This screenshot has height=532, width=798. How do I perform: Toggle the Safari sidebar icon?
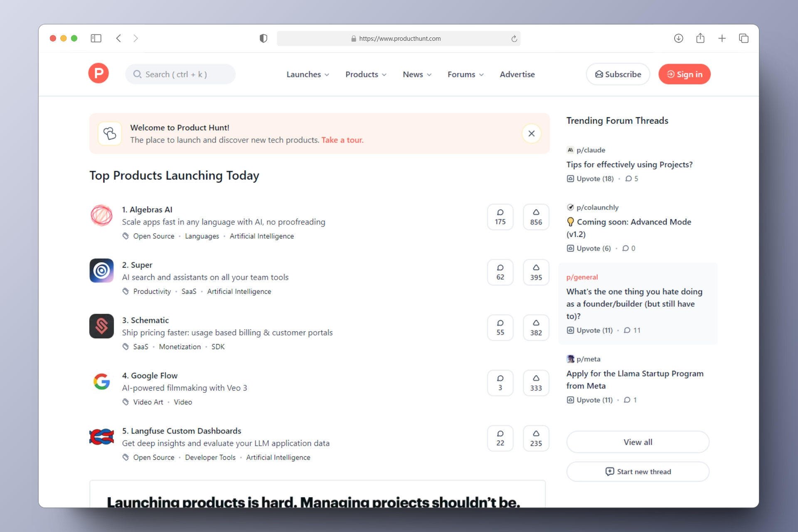pos(96,38)
